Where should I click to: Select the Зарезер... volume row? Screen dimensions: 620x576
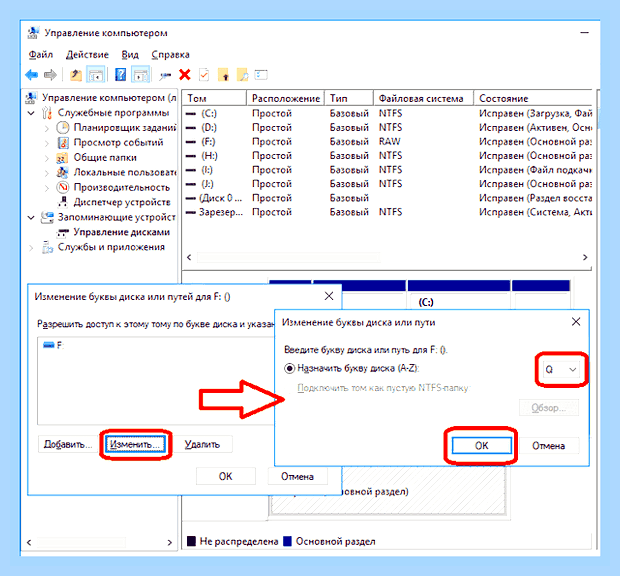pos(388,212)
